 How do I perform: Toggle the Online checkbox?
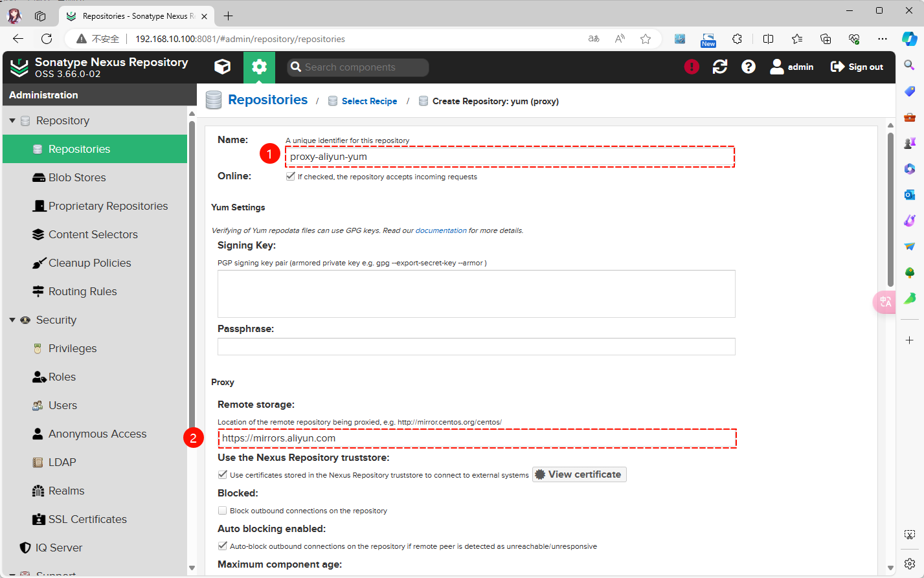click(291, 177)
